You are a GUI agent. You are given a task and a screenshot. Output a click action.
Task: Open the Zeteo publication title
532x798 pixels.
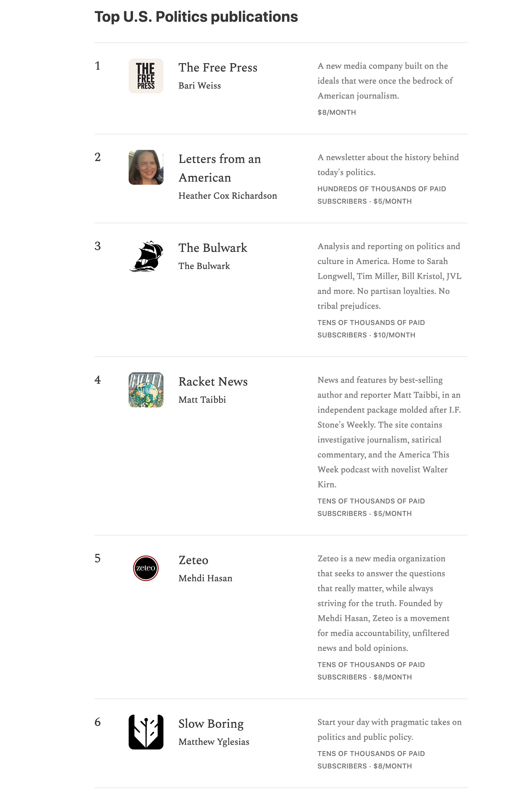tap(193, 560)
